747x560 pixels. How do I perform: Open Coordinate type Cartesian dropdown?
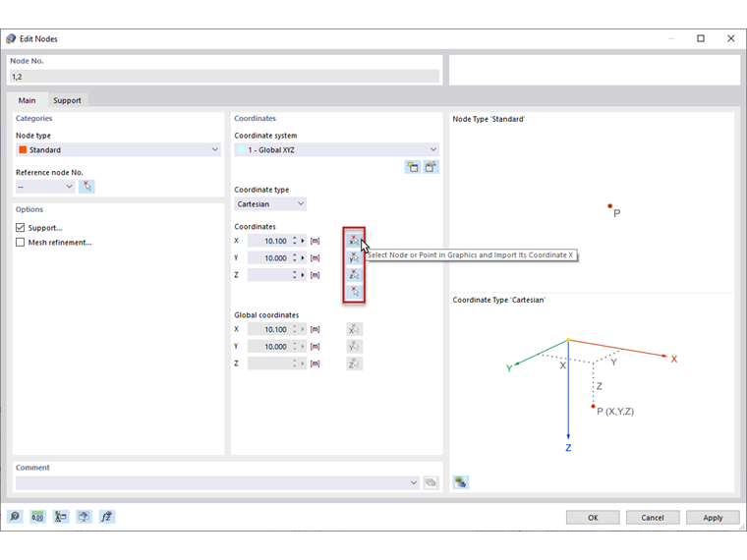270,203
